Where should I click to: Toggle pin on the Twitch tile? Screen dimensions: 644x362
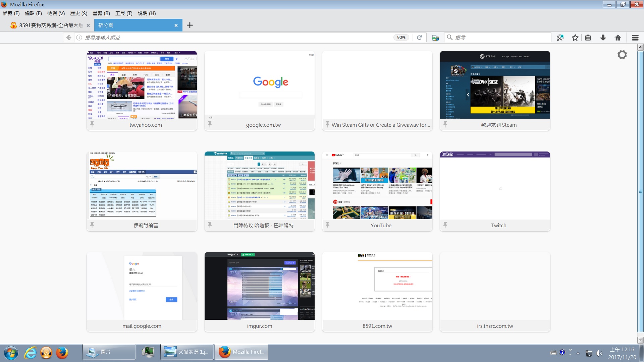click(445, 225)
